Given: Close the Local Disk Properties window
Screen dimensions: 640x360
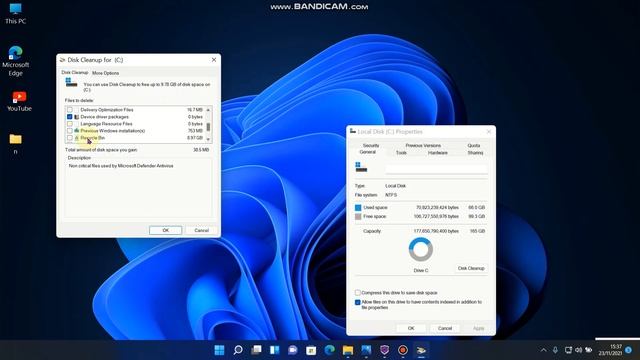Looking at the screenshot, I should coord(489,131).
